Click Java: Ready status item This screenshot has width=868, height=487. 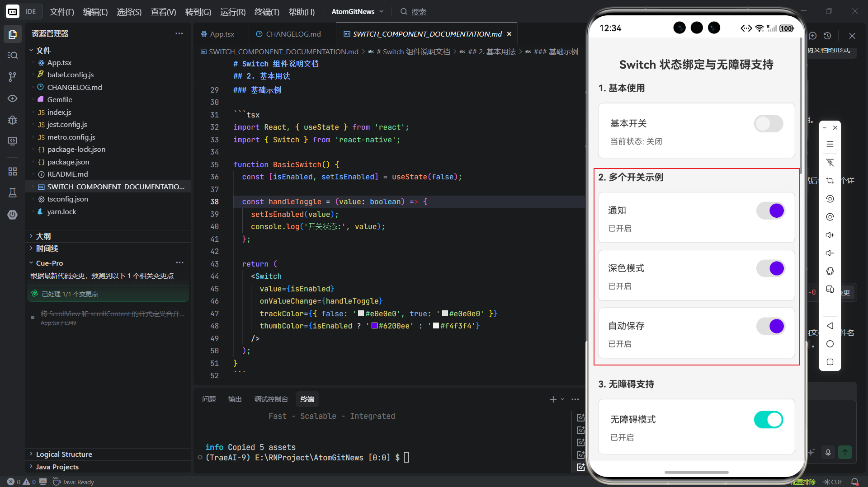coord(74,482)
